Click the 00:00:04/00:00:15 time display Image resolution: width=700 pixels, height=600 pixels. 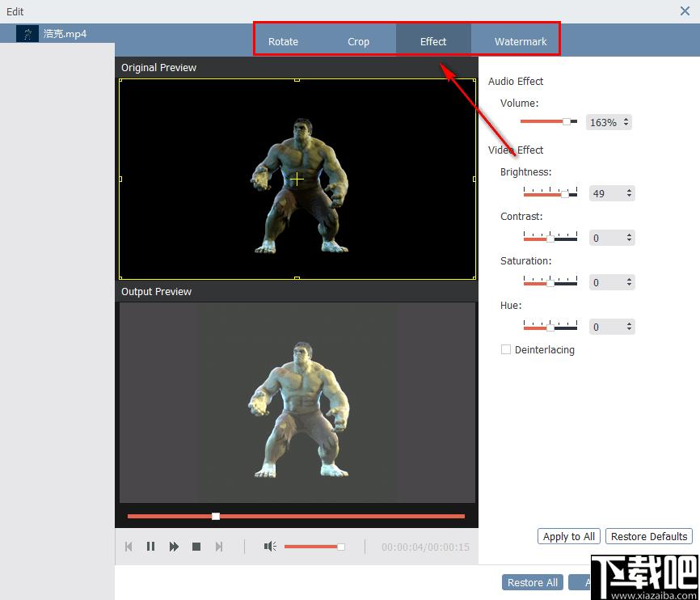tap(425, 547)
